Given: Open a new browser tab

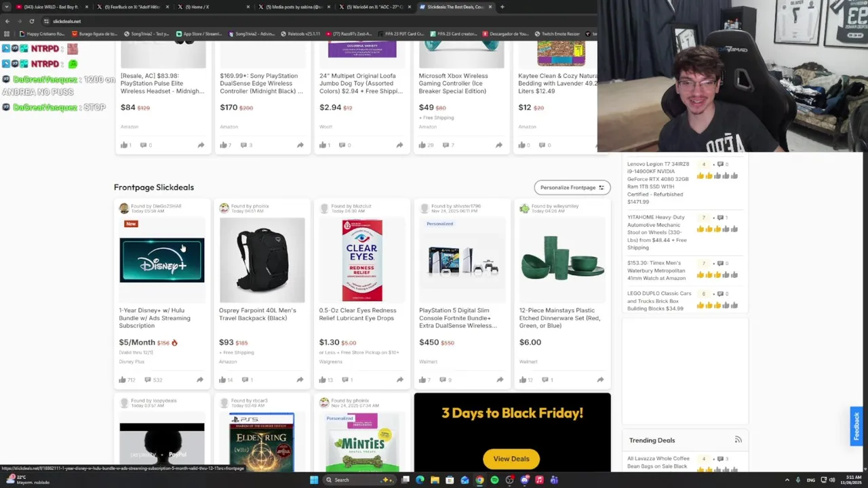Looking at the screenshot, I should tap(502, 7).
